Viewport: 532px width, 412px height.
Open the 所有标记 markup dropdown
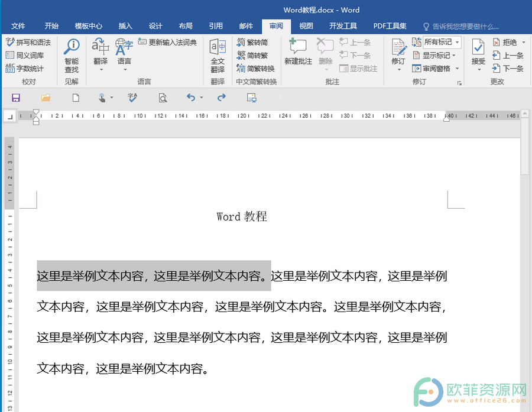pos(442,42)
